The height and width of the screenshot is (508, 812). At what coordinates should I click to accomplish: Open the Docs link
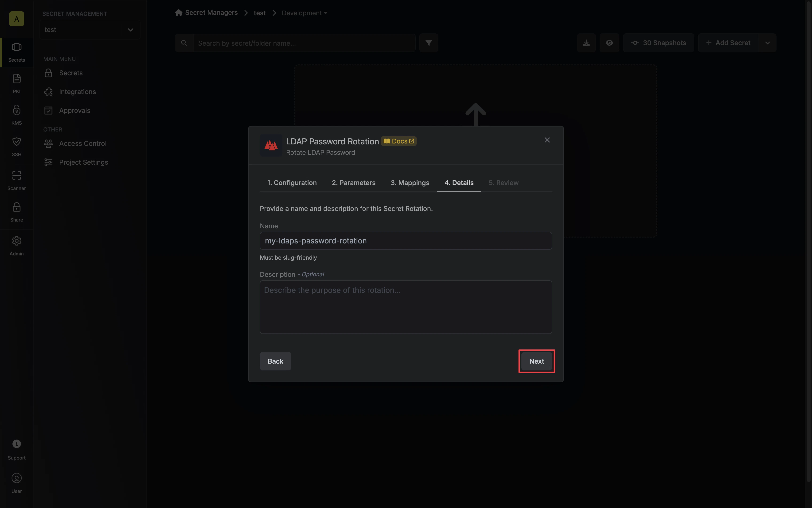(x=399, y=141)
